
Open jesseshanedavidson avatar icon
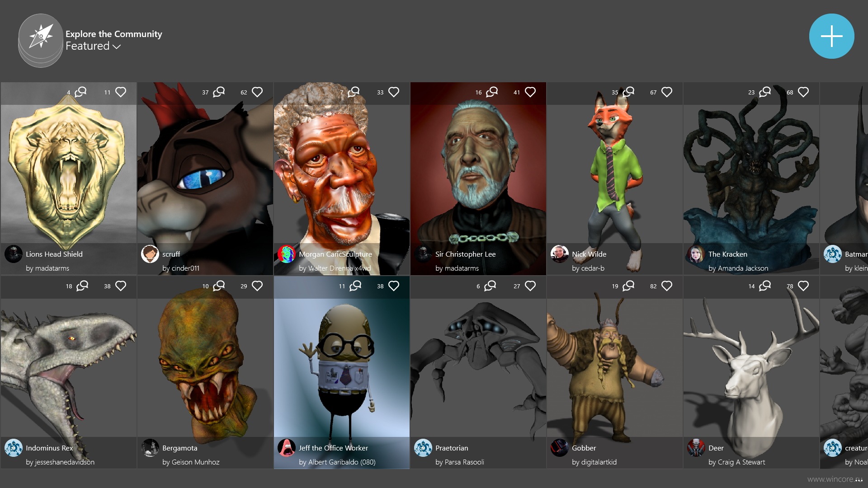pos(14,448)
